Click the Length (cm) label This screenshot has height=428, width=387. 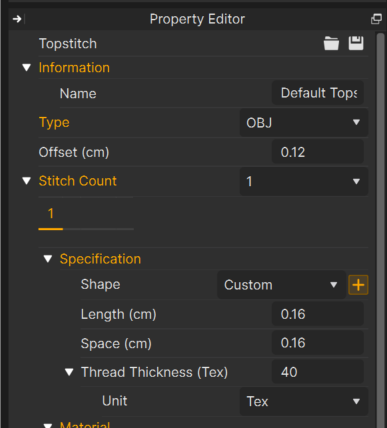[118, 314]
